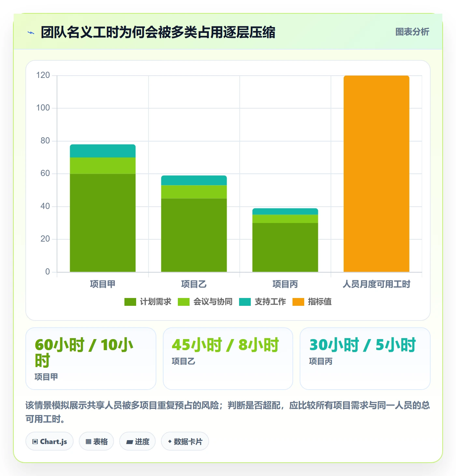The height and width of the screenshot is (476, 456).
Task: Click the y-axis value 80
Action: point(45,141)
